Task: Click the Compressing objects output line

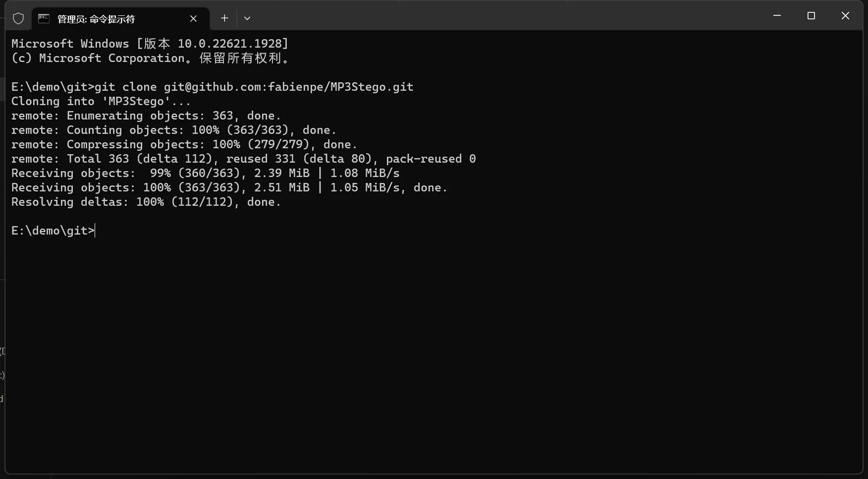Action: (x=184, y=145)
